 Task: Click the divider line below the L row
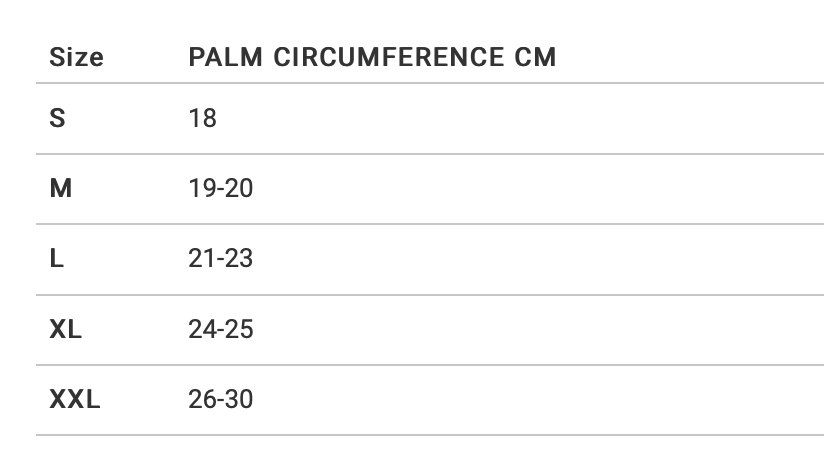tap(430, 295)
